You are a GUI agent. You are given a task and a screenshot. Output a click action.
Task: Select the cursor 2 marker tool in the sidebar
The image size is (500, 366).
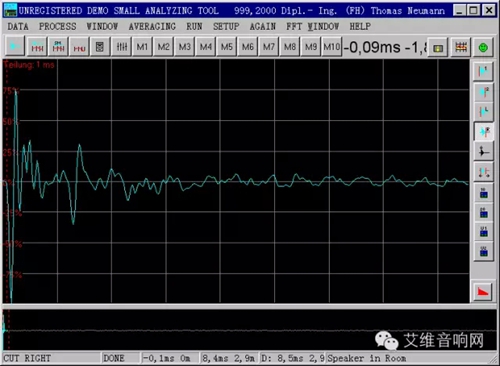click(483, 92)
